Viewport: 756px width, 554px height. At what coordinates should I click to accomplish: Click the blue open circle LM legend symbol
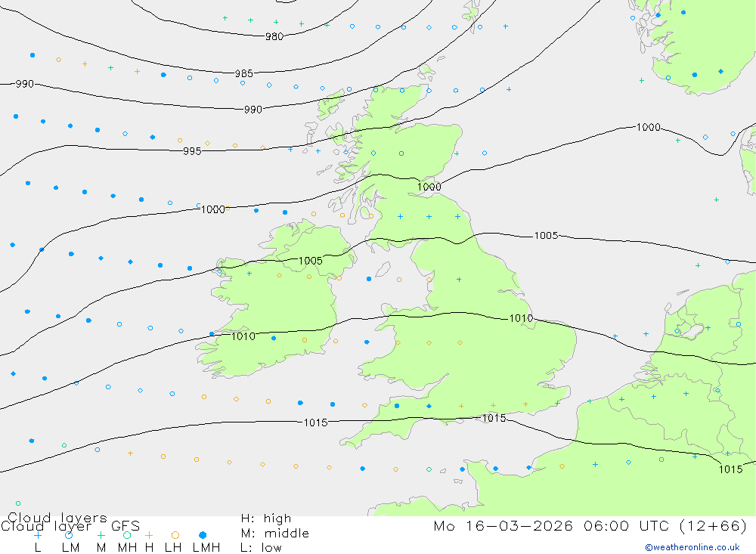pyautogui.click(x=69, y=535)
